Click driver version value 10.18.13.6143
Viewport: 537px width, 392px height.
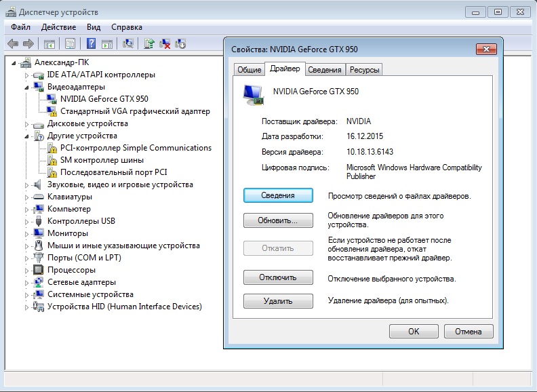370,152
